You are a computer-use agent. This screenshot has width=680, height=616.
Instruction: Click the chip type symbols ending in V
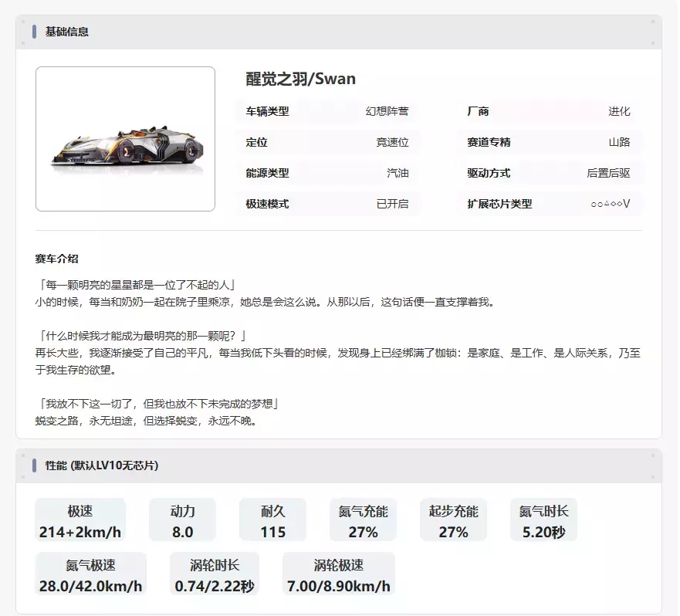click(x=611, y=204)
